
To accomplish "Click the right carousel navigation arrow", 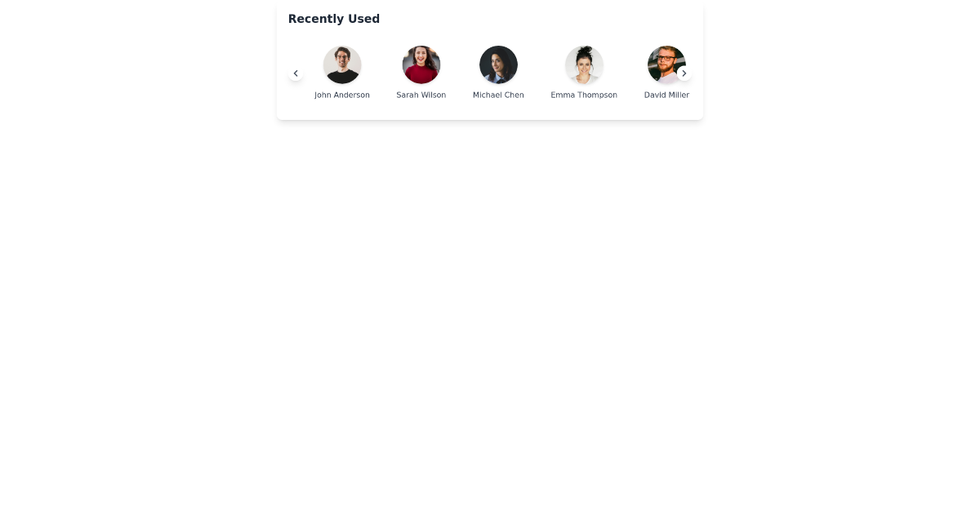I will pyautogui.click(x=684, y=73).
